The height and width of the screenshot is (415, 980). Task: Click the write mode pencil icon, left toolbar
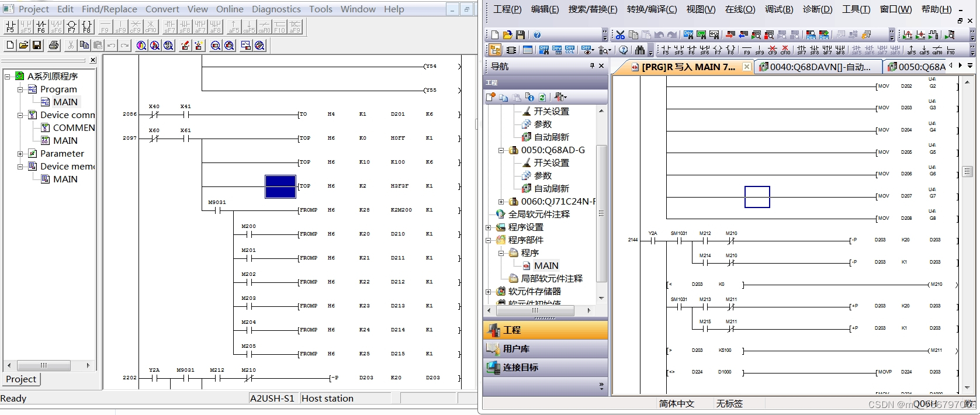click(x=185, y=45)
